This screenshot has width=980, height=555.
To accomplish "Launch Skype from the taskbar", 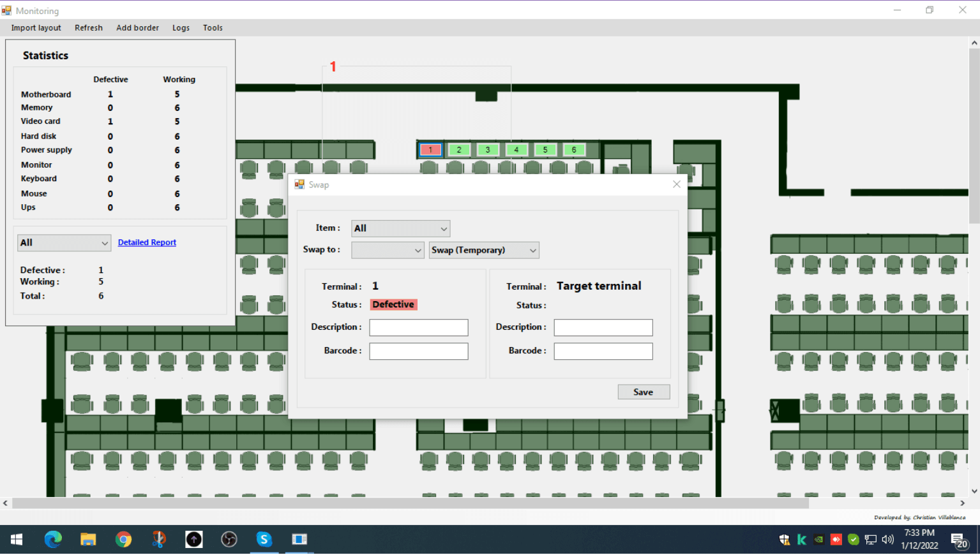I will click(x=264, y=539).
